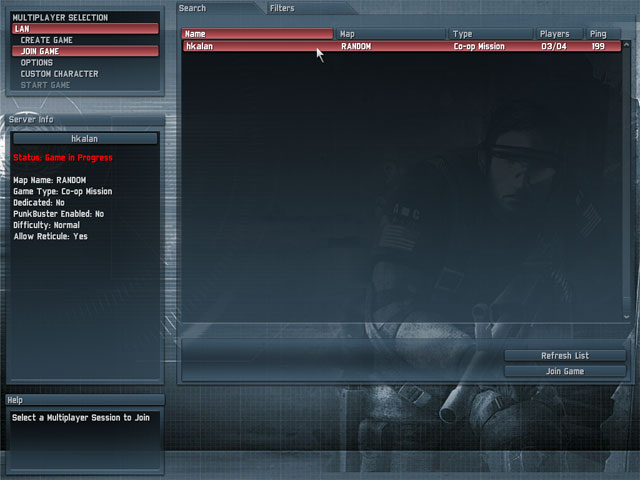The width and height of the screenshot is (640, 480).
Task: Click the scroll down arrow of server list
Action: coord(627,317)
